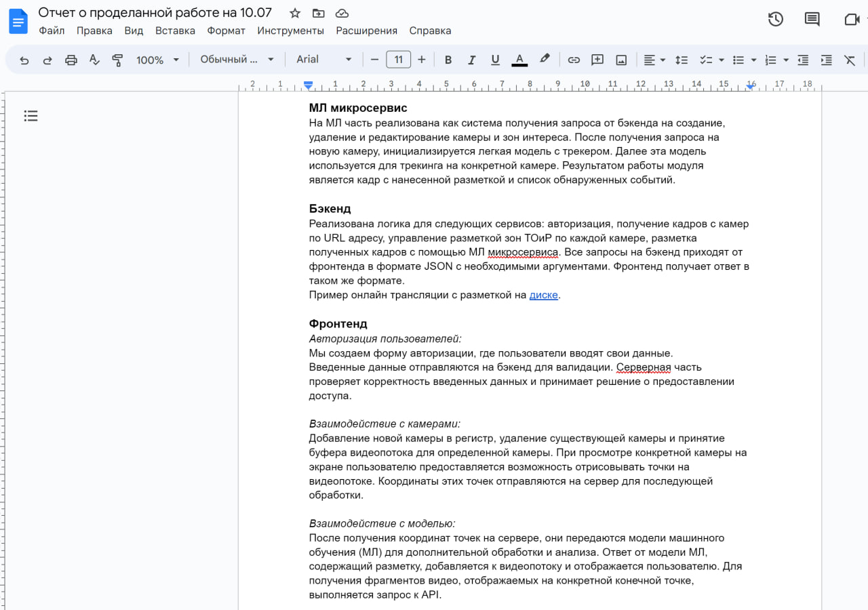Open the Вставка menu

175,30
